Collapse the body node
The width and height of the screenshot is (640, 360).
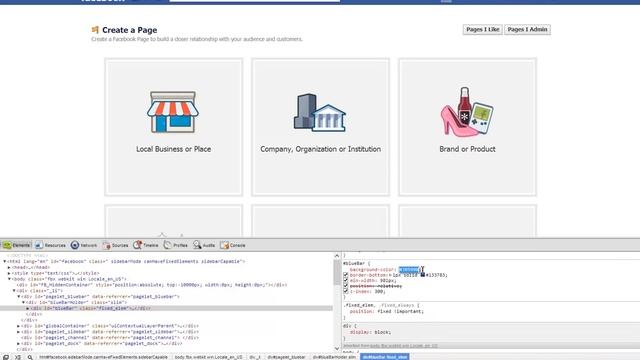tap(9, 279)
